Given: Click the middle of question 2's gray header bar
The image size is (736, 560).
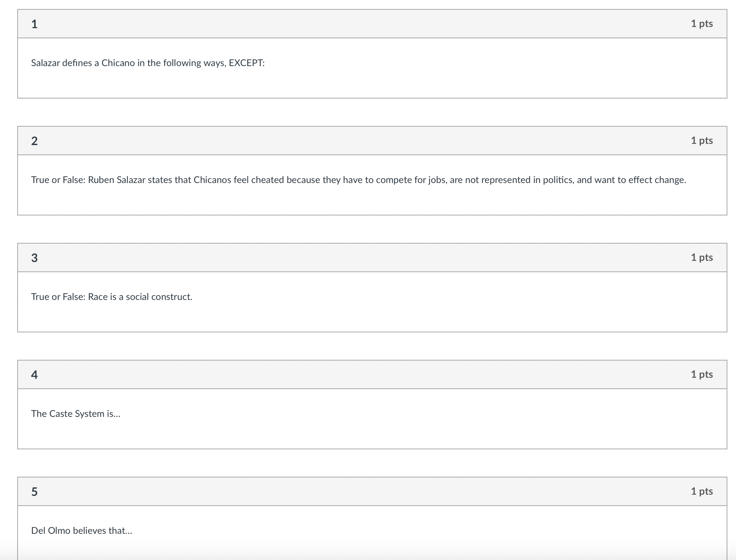Looking at the screenshot, I should pos(372,141).
